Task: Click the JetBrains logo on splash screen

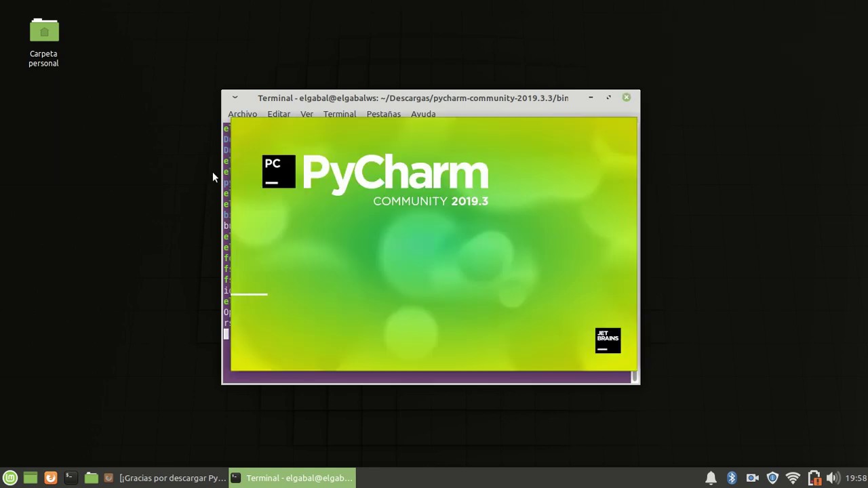Action: [608, 341]
